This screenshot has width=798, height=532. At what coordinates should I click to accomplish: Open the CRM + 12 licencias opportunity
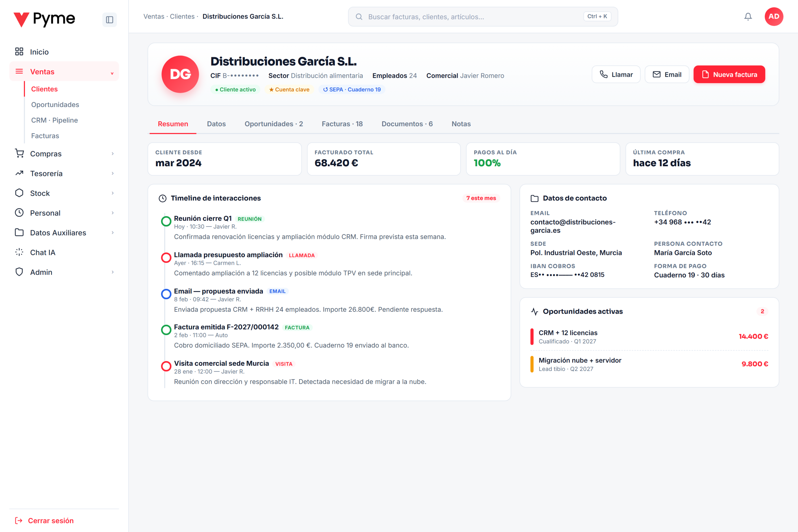(x=649, y=337)
